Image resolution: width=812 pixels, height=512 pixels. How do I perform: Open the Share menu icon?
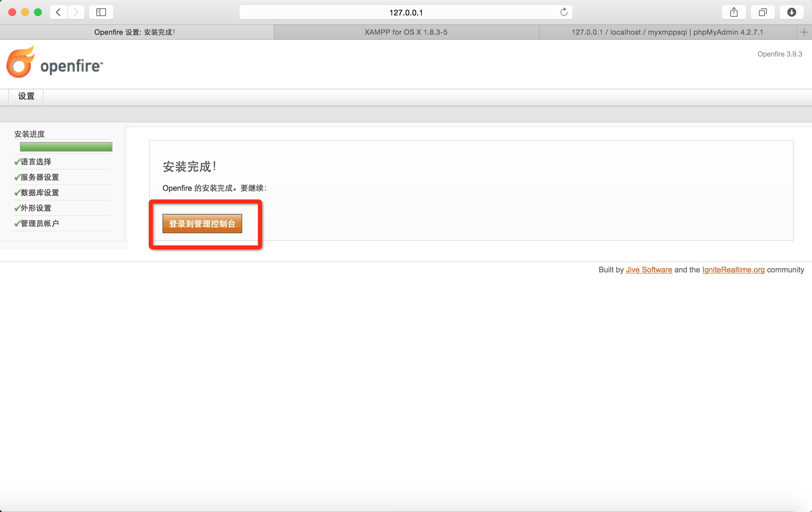[x=734, y=13]
